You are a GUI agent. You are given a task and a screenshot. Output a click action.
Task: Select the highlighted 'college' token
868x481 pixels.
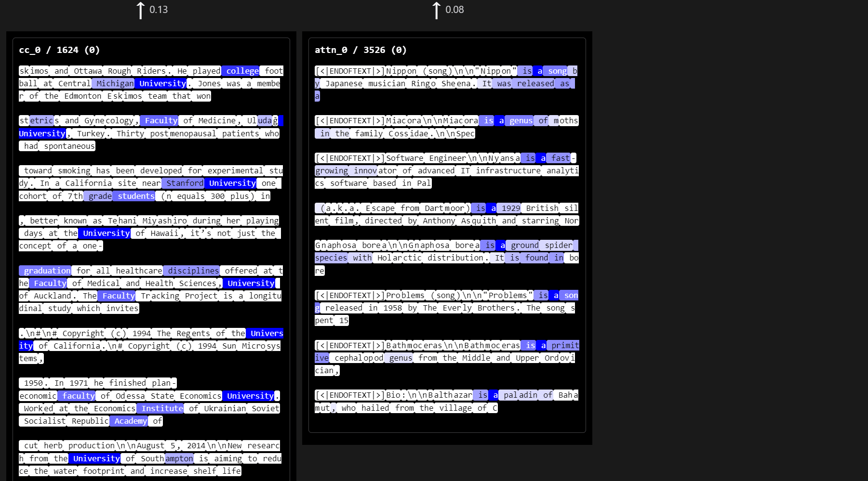tap(242, 71)
